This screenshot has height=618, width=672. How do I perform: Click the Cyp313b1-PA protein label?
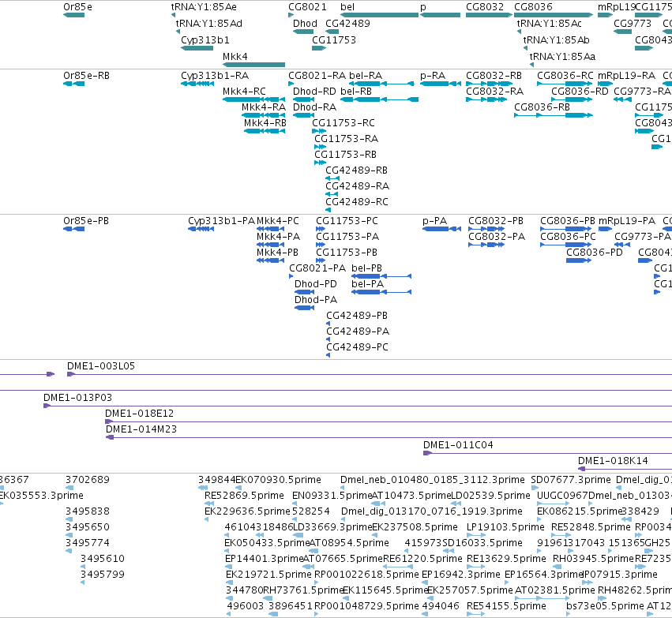pos(222,221)
